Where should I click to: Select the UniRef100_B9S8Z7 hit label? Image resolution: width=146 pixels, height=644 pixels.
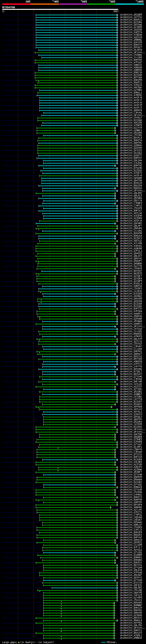[131, 47]
